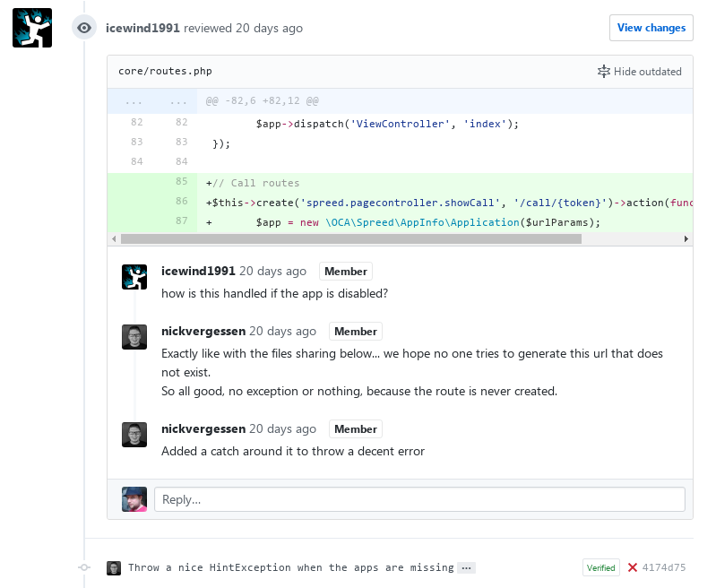Screen dimensions: 716x588
Task: Click the View changes button
Action: coord(651,28)
